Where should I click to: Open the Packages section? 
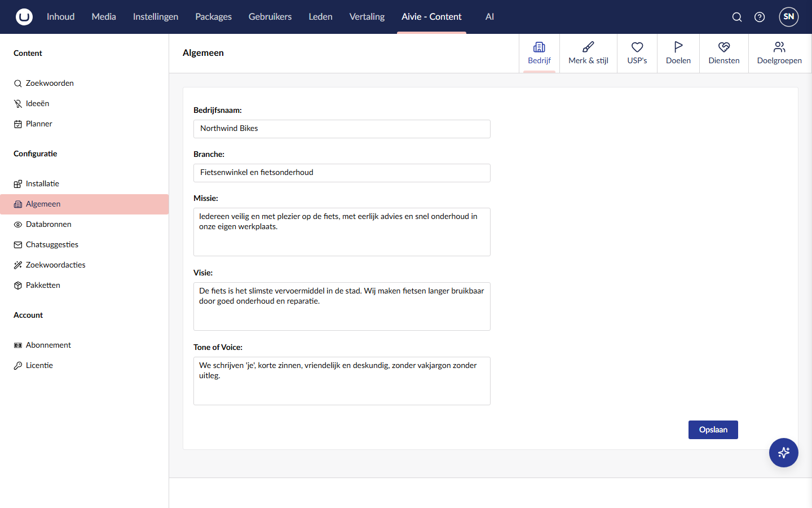click(x=213, y=17)
